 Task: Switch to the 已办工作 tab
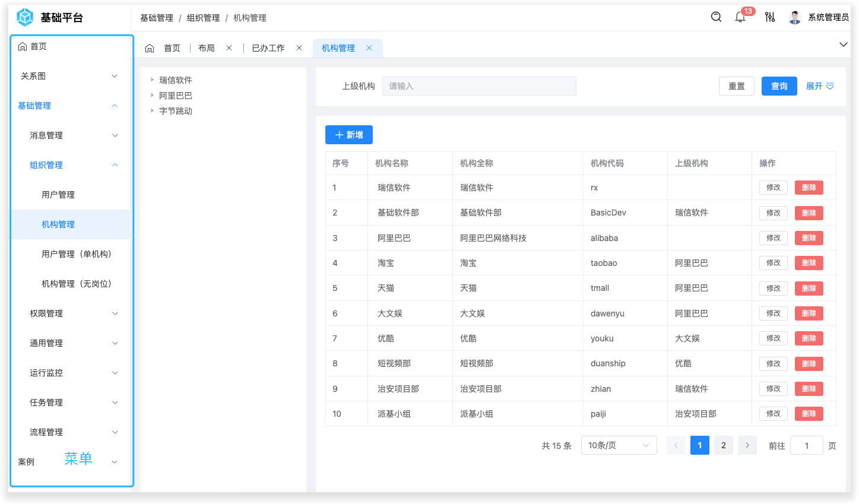tap(268, 48)
